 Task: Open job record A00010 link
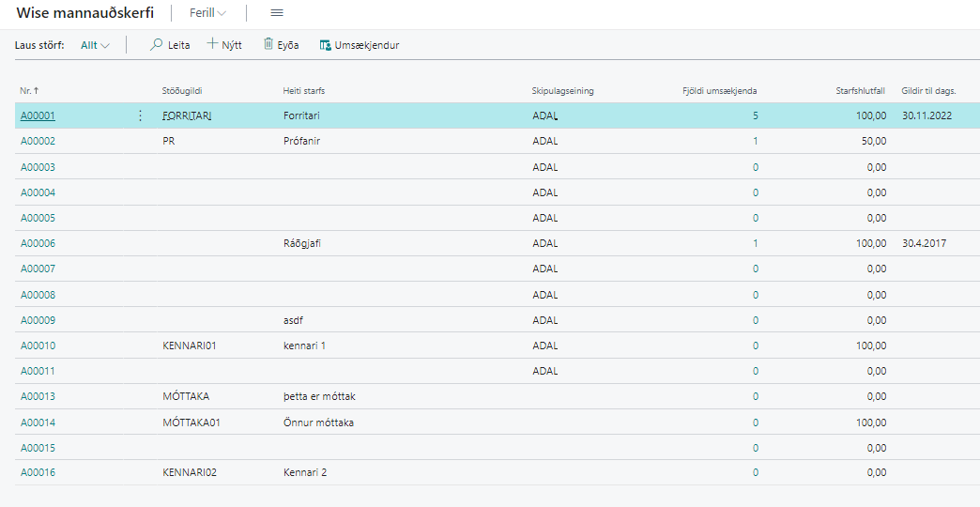click(x=38, y=346)
